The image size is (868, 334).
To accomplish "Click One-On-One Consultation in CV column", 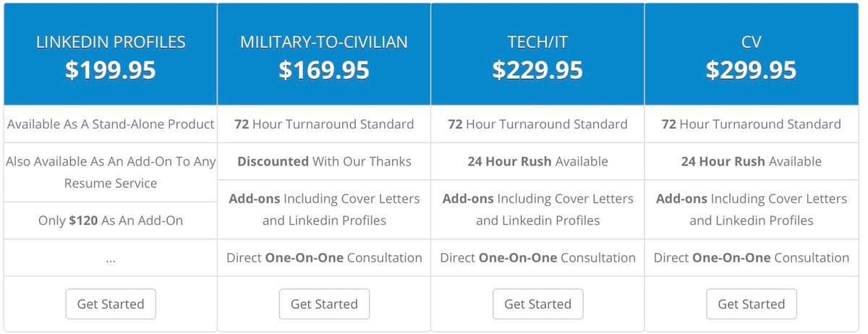I will click(x=751, y=257).
